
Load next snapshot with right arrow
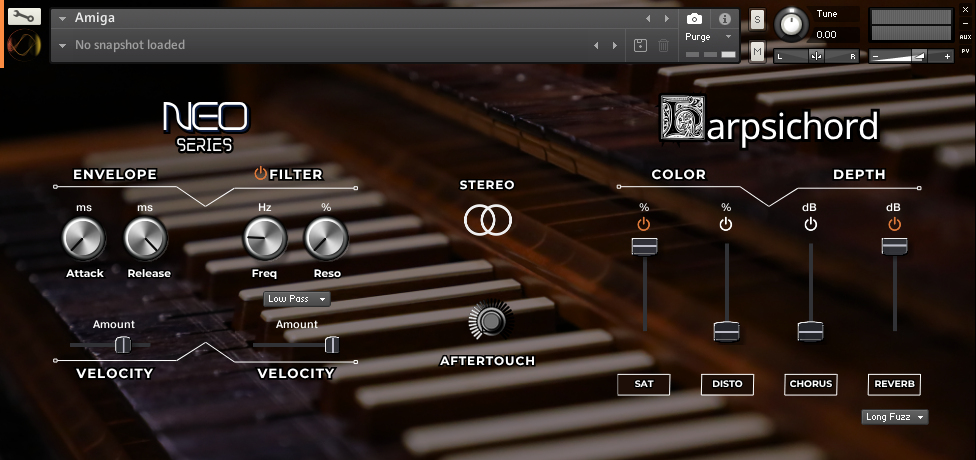point(615,45)
